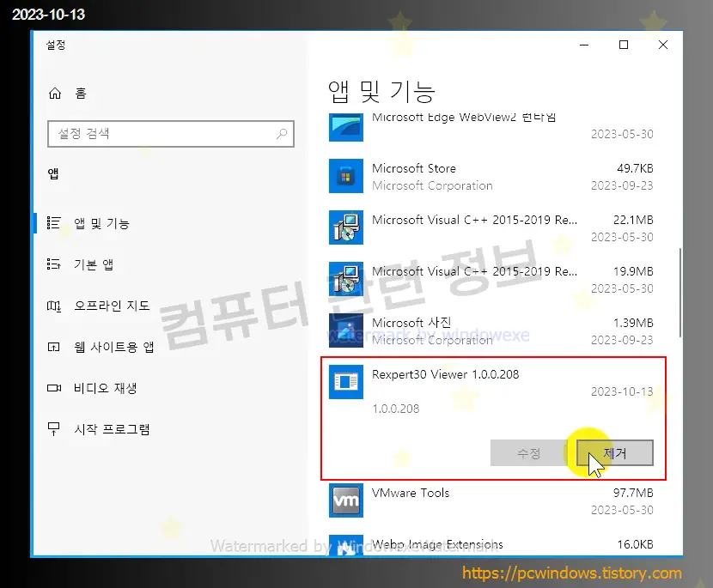
Task: Select the Microsoft 사진 entry
Action: coord(491,330)
